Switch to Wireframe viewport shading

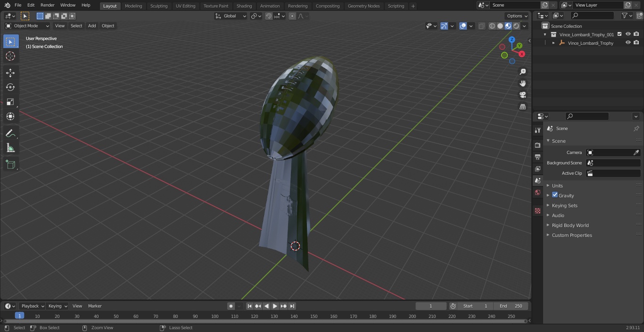(x=492, y=26)
